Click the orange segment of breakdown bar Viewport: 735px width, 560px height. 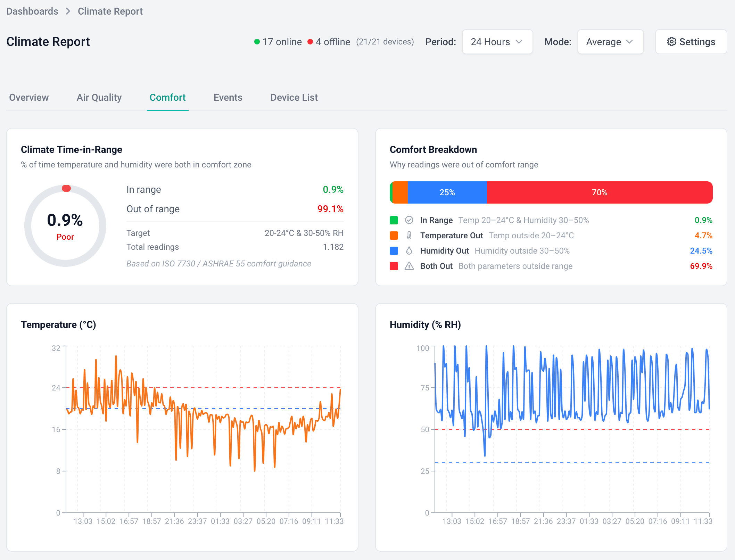pyautogui.click(x=400, y=192)
